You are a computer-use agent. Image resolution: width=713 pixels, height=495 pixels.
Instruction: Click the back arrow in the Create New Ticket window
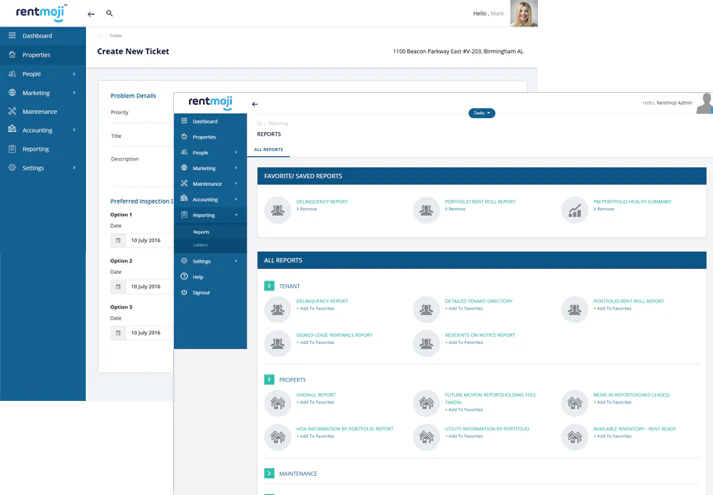click(91, 14)
